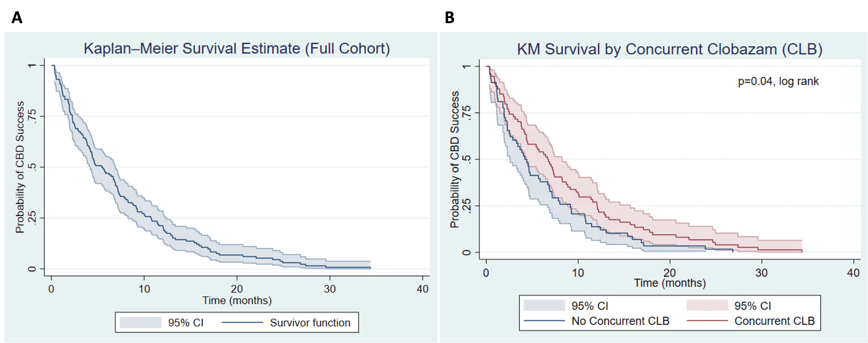Click the panel letter "B" label
This screenshot has width=868, height=343.
click(x=450, y=18)
